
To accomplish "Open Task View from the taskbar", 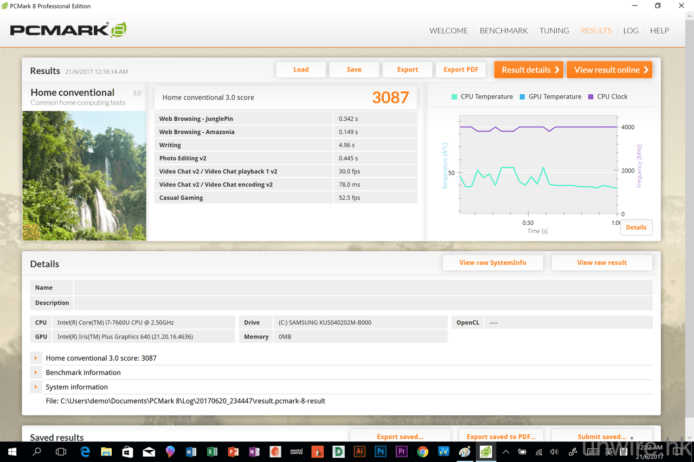I will pyautogui.click(x=61, y=452).
